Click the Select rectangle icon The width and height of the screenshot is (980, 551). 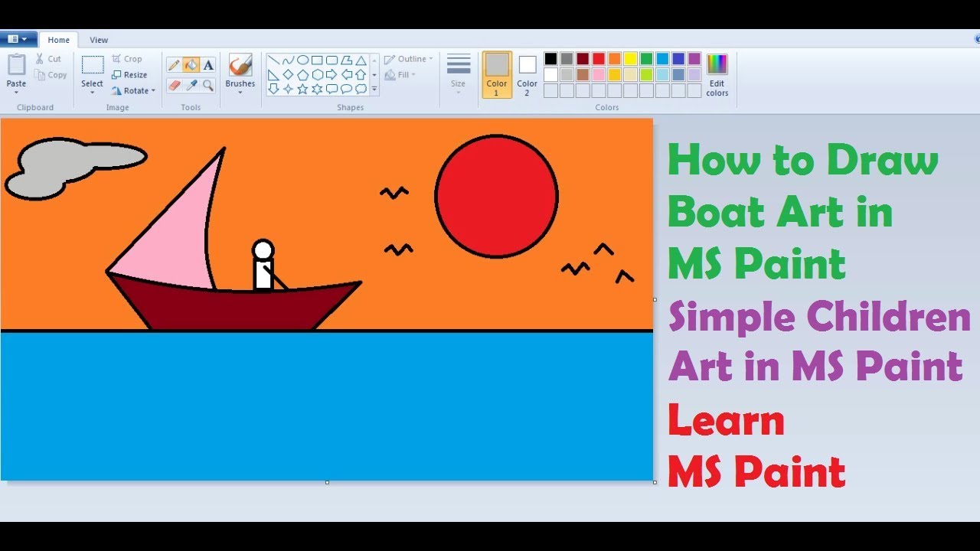93,65
